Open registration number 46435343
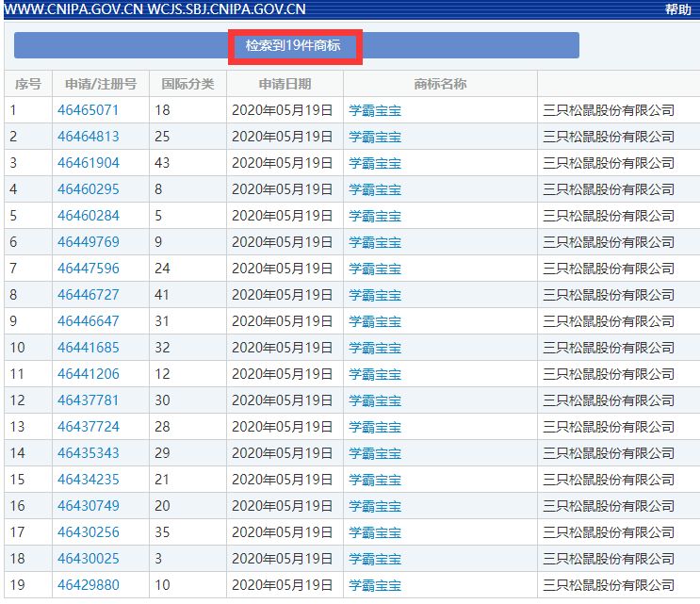 coord(88,452)
